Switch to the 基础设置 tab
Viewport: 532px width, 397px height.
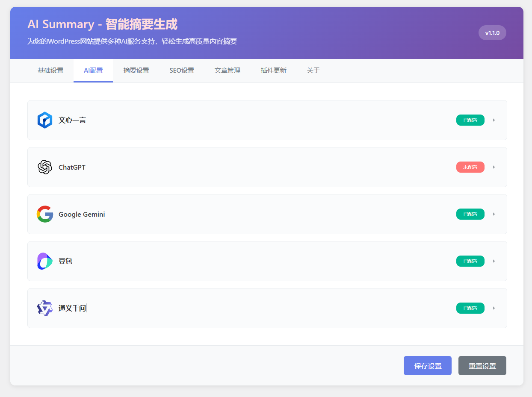click(50, 71)
